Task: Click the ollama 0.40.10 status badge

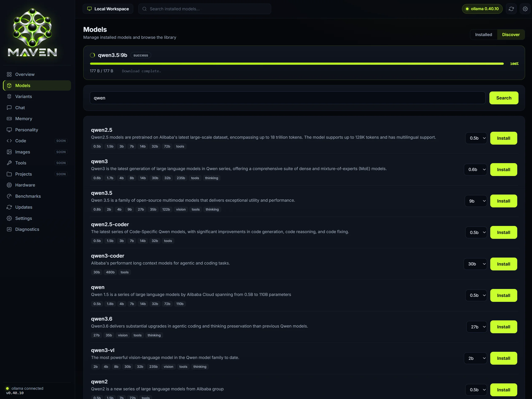Action: (482, 9)
